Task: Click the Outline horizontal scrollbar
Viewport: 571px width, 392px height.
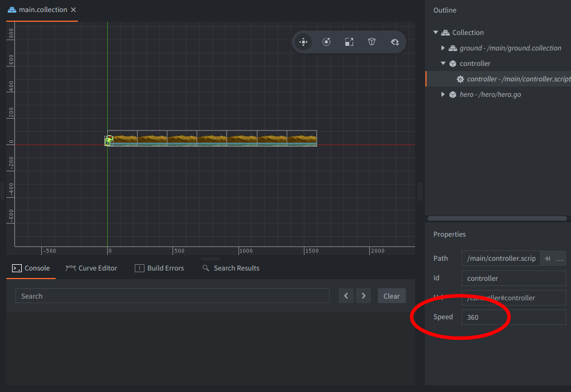Action: (496, 218)
